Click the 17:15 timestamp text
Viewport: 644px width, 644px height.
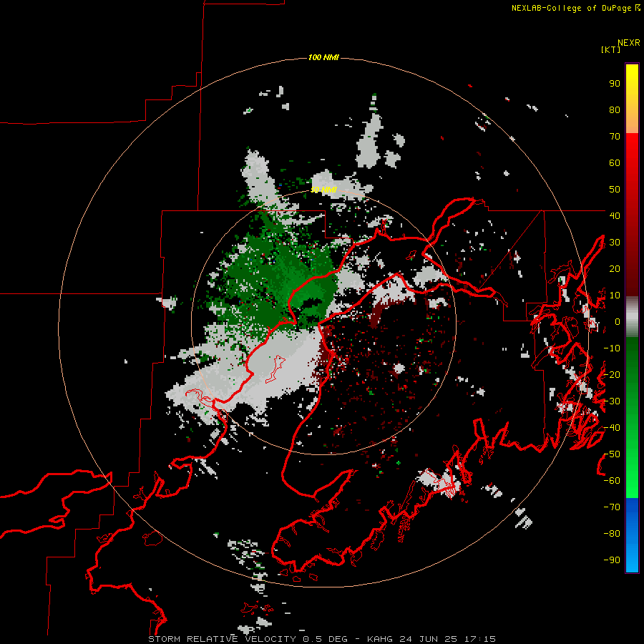pos(479,639)
